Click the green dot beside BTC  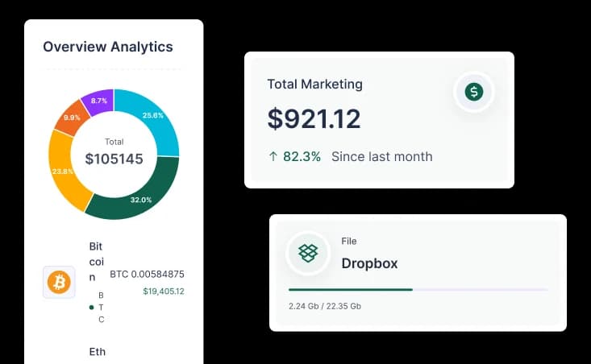click(91, 307)
